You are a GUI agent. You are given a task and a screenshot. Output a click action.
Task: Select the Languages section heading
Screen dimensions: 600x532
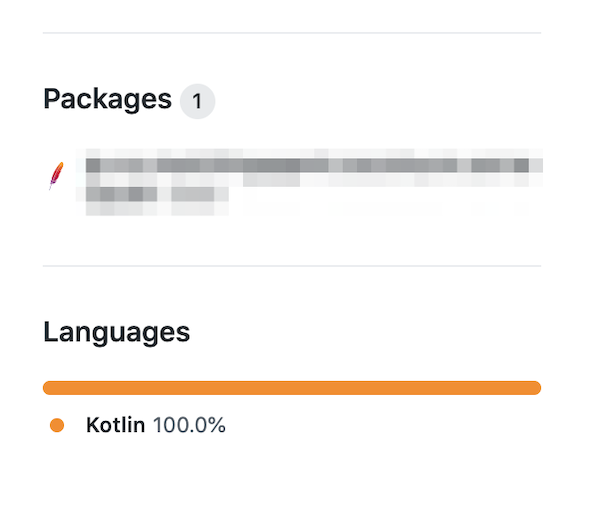[x=116, y=331]
